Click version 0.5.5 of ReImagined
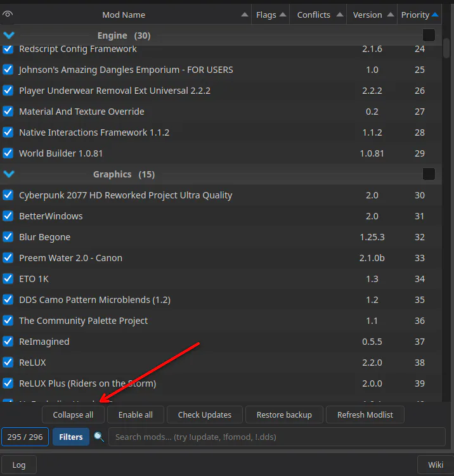This screenshot has height=476, width=454. (x=372, y=342)
